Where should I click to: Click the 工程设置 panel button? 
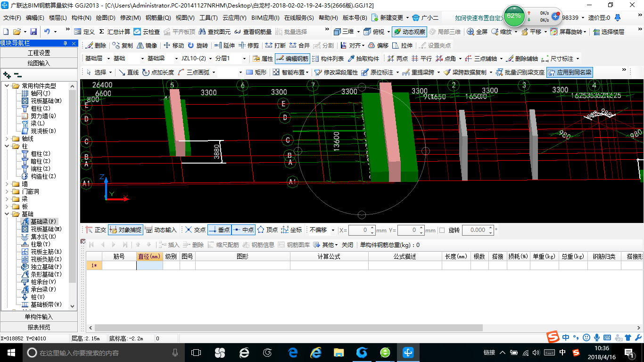(x=39, y=53)
